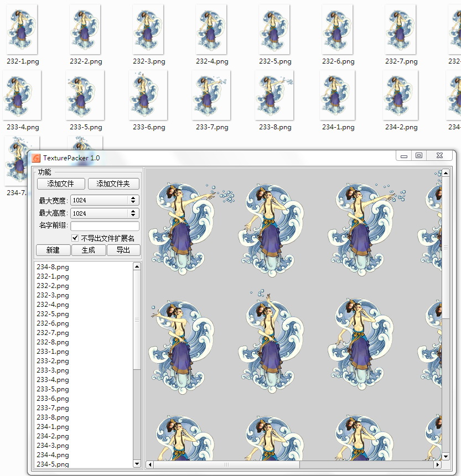Click the 新建 button
Screen dimensions: 461x476
pyautogui.click(x=53, y=250)
